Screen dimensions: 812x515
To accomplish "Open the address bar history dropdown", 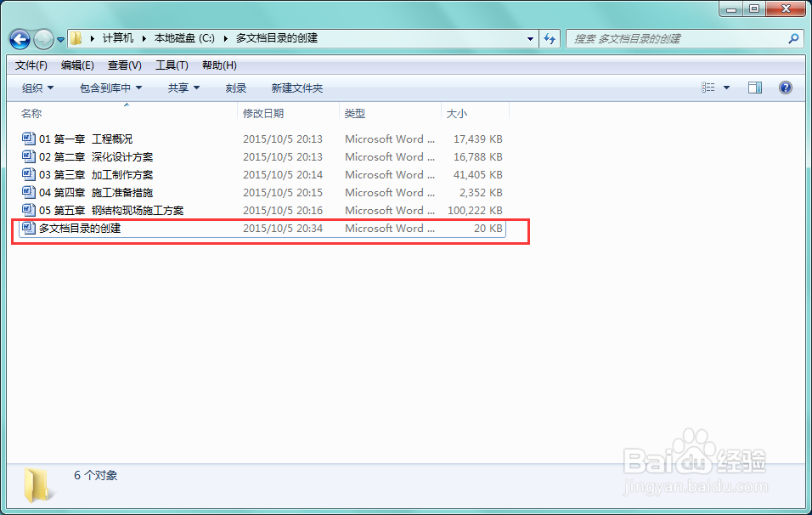I will point(530,39).
